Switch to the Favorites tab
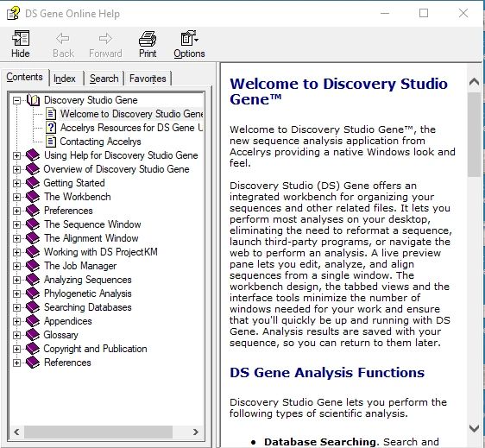Screen dimensions: 485x448 coord(148,79)
